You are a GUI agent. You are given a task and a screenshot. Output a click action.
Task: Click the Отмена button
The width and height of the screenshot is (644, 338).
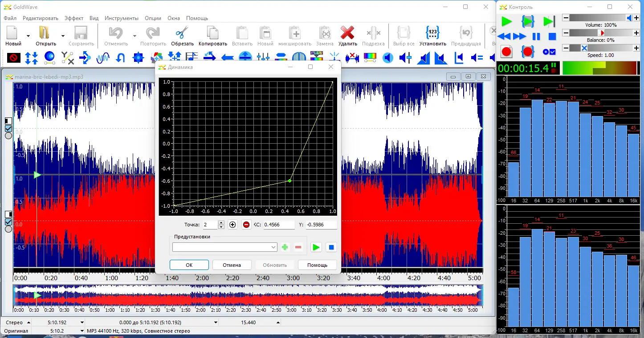pyautogui.click(x=232, y=265)
